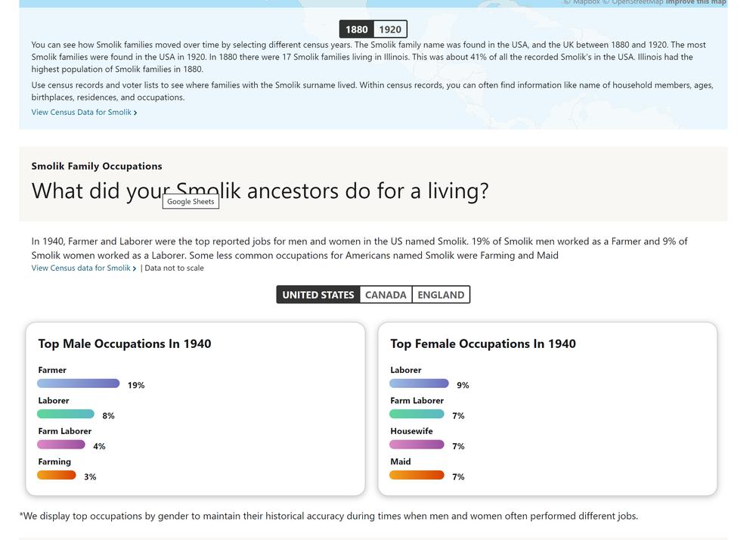756x540 pixels.
Task: Click chevron after View Census Data for Smolik
Action: point(135,113)
